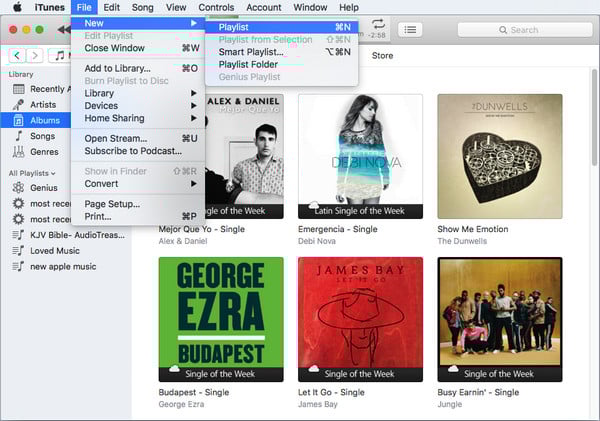
Task: Choose Playlist Folder in the submenu
Action: click(282, 64)
